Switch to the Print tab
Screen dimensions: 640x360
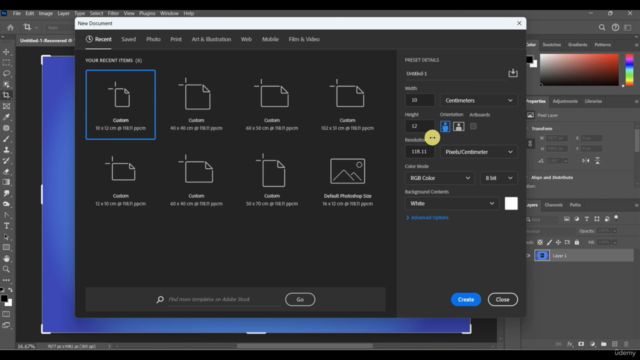pos(176,39)
